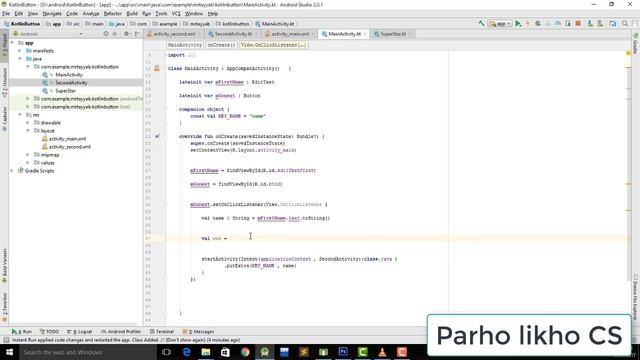Open Project Structure toolbar icon
The image size is (640, 360).
click(x=613, y=24)
